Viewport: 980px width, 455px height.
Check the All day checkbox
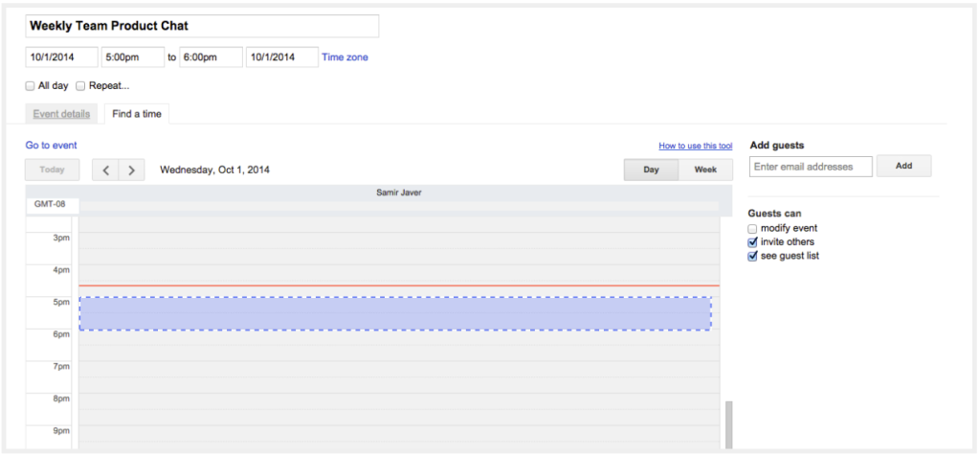(x=31, y=86)
